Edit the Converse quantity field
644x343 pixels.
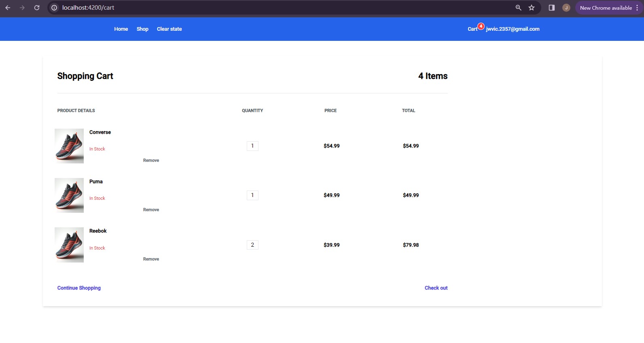[x=252, y=146]
